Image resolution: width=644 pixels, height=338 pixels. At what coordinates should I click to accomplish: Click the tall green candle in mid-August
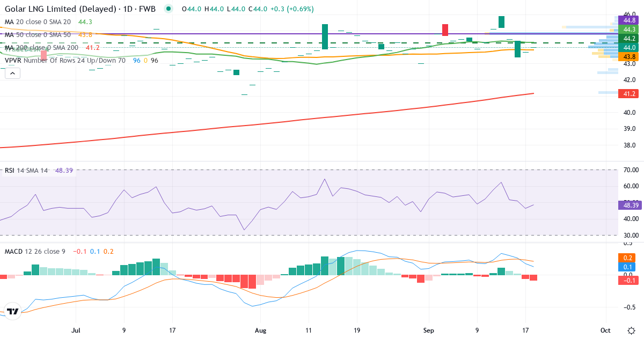(x=325, y=37)
